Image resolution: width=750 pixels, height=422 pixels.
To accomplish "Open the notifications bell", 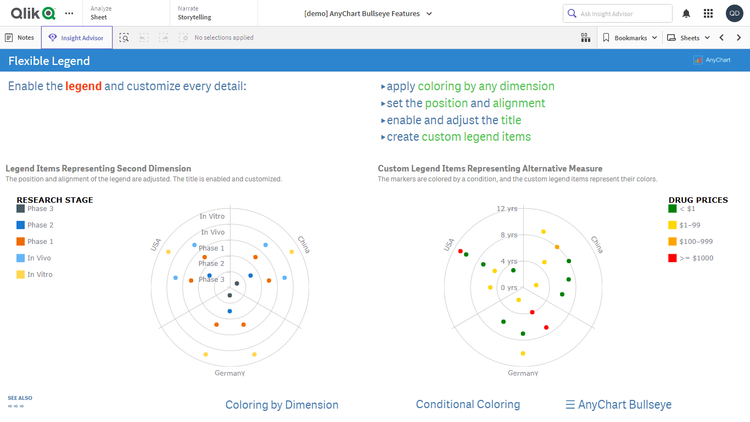I will pyautogui.click(x=686, y=13).
